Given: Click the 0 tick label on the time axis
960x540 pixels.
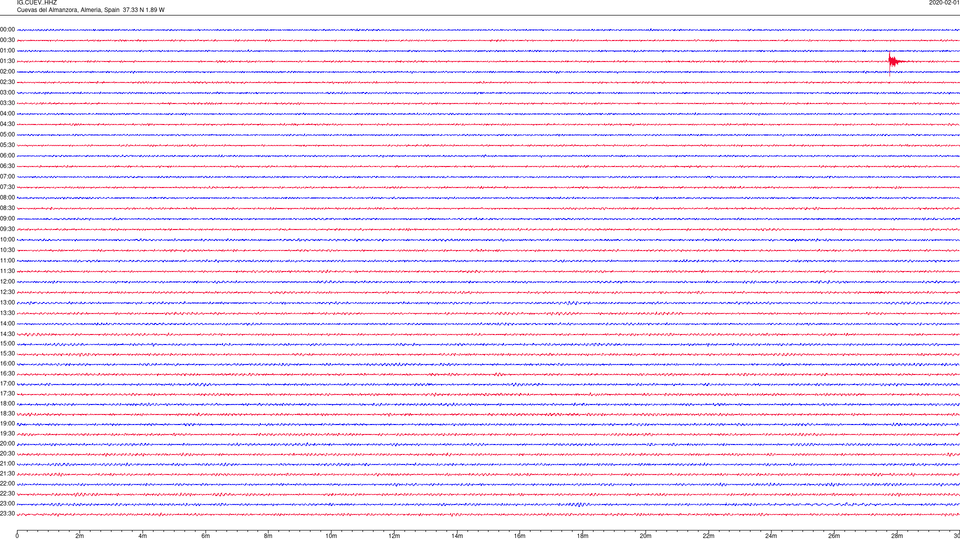Looking at the screenshot, I should tap(17, 536).
